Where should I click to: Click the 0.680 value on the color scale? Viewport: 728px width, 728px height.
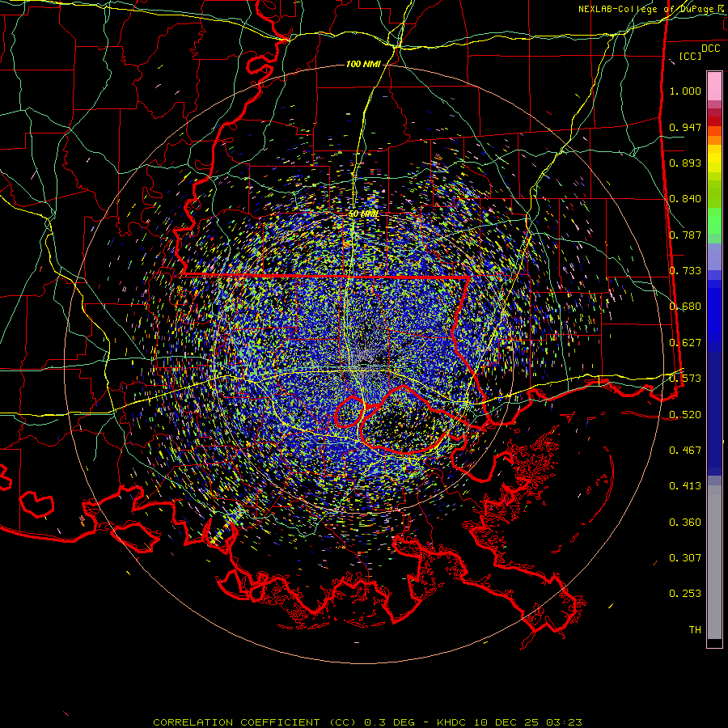point(685,307)
